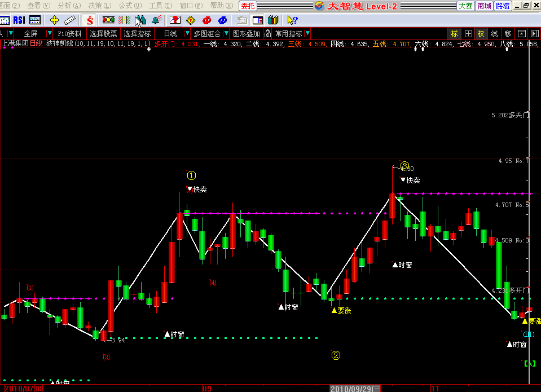Click the alarm bell alert icon

[157, 20]
